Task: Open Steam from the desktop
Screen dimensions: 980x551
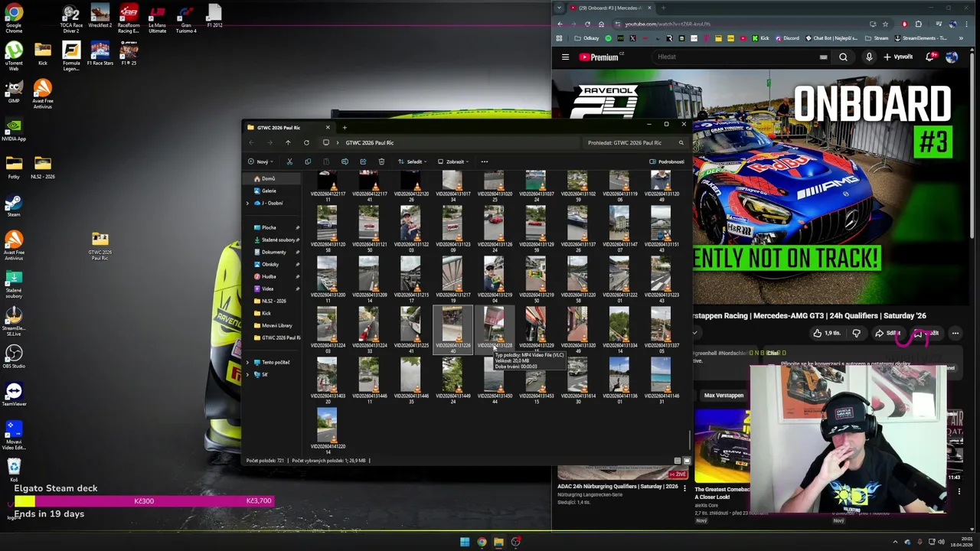Action: (14, 205)
